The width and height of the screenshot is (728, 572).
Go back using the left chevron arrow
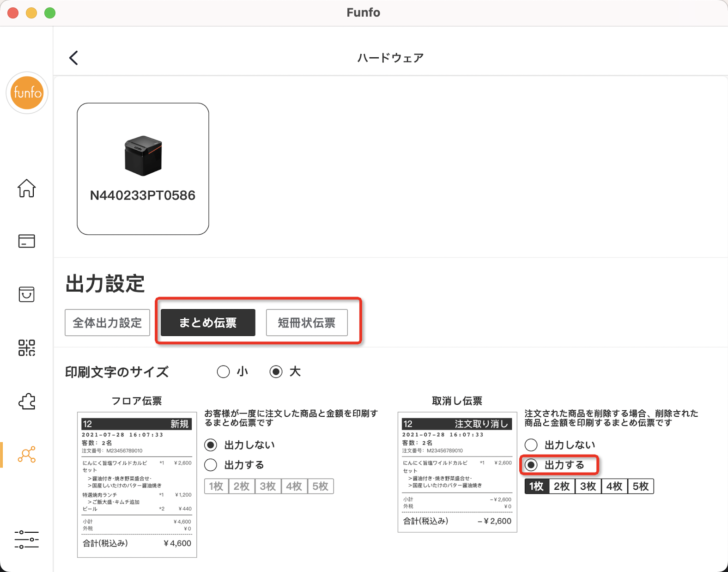(x=73, y=58)
